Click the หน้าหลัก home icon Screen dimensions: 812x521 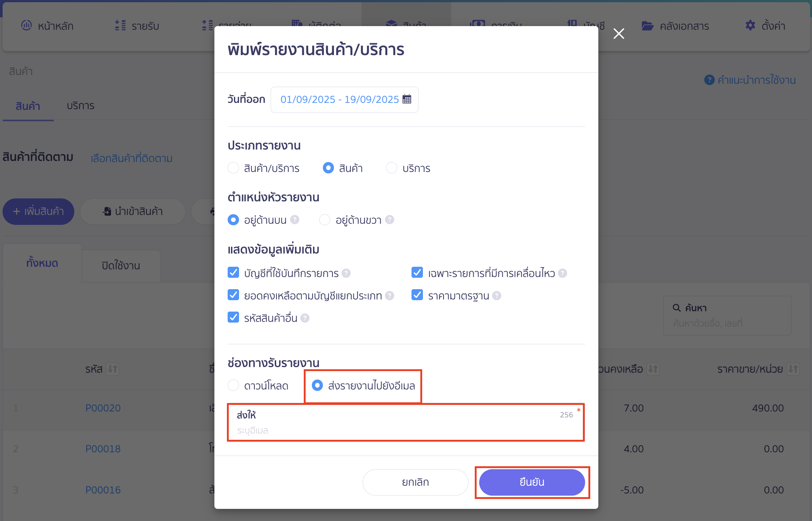point(26,26)
